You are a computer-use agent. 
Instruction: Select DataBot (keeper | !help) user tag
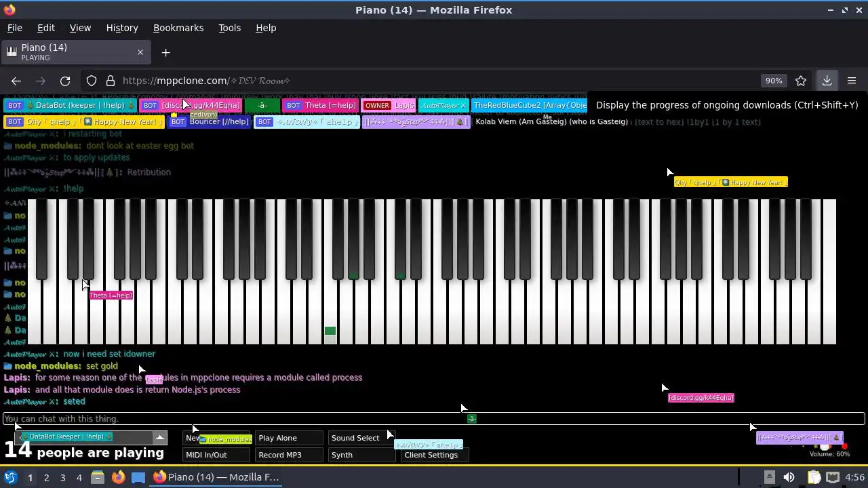point(70,105)
